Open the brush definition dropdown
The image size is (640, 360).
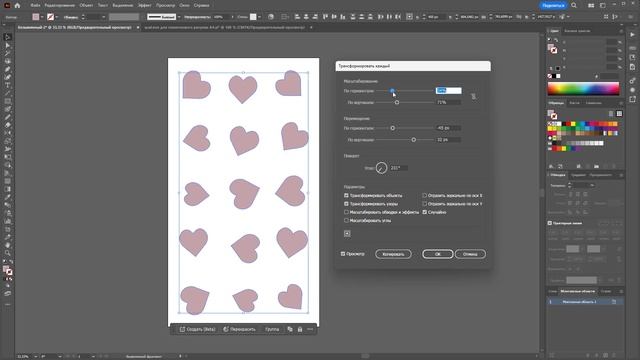click(179, 17)
